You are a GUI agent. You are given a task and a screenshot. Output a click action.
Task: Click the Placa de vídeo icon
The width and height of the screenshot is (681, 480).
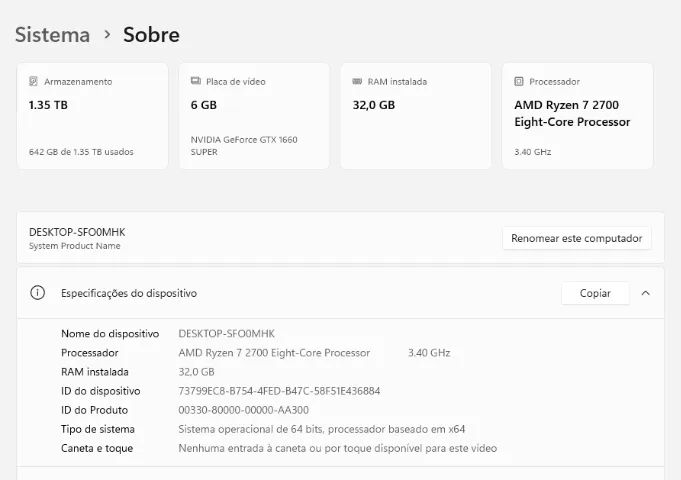196,81
